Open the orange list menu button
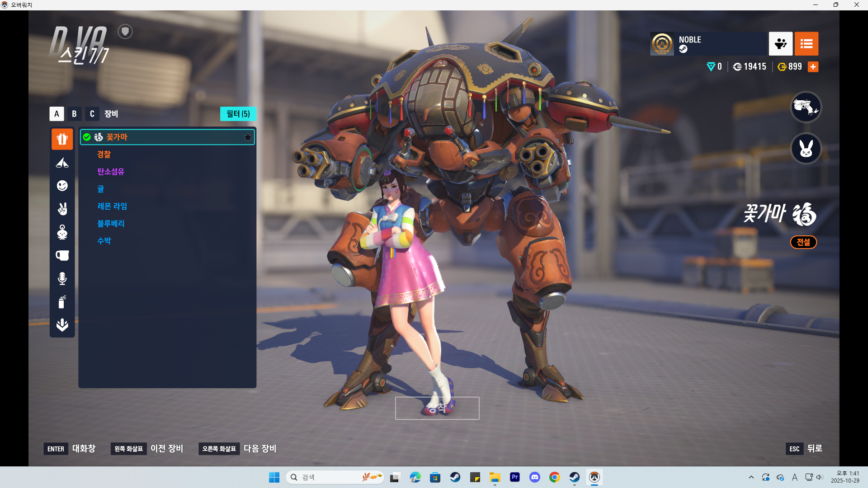 click(x=806, y=44)
